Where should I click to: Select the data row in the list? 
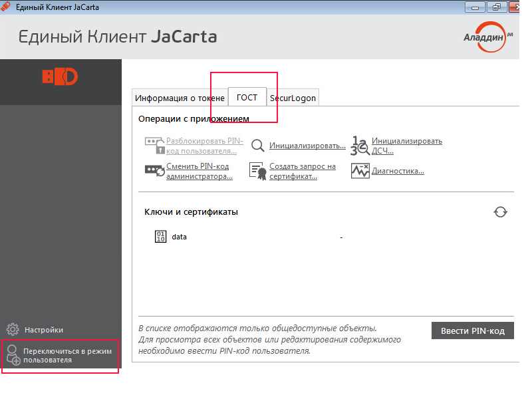(x=326, y=237)
